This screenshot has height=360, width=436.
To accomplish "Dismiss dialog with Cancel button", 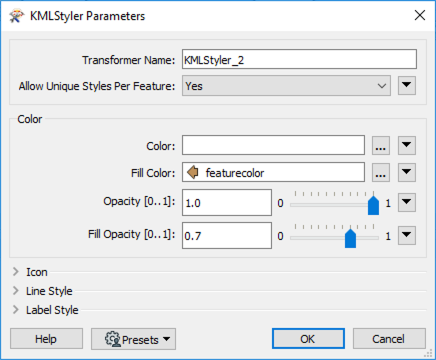I will point(389,339).
